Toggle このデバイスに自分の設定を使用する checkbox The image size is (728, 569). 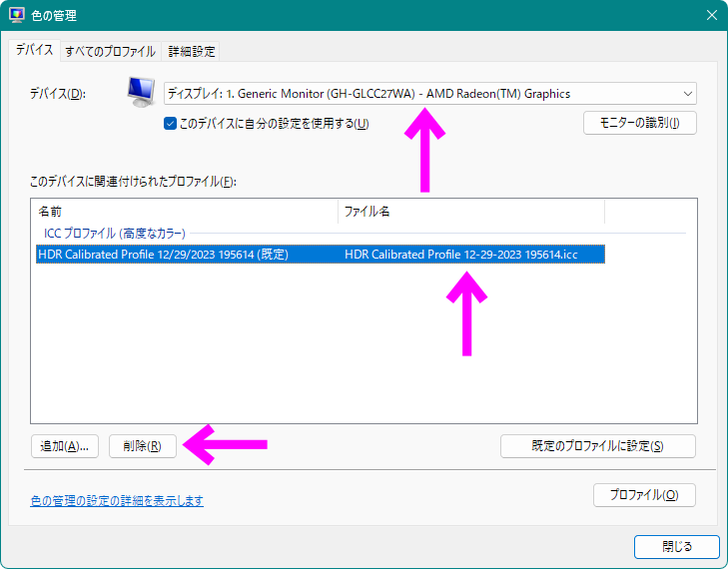pyautogui.click(x=170, y=124)
